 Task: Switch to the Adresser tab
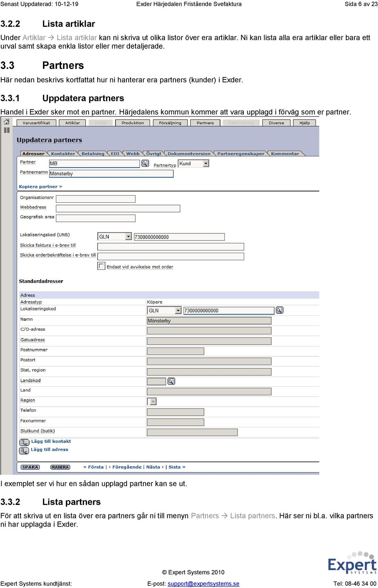33,153
